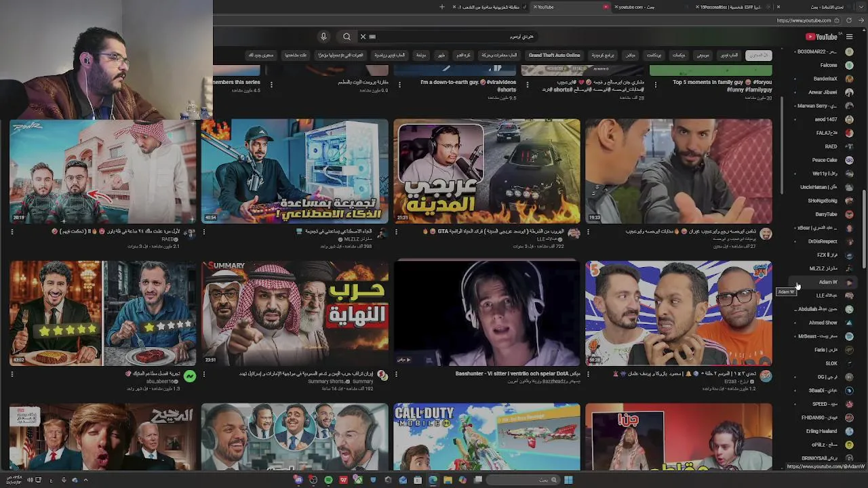Play the three men blue background thumbnail
This screenshot has width=868, height=488.
pos(678,313)
